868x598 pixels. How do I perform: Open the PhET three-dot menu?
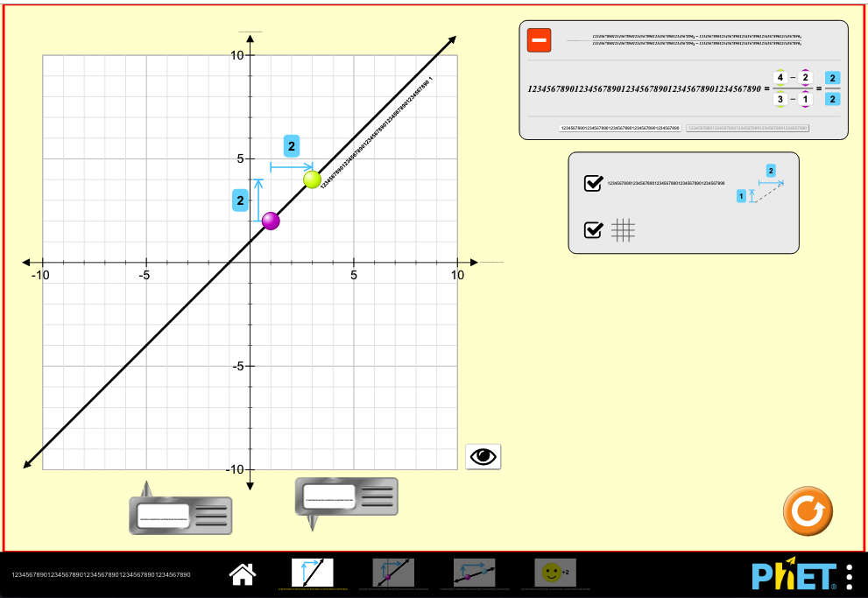coord(850,575)
